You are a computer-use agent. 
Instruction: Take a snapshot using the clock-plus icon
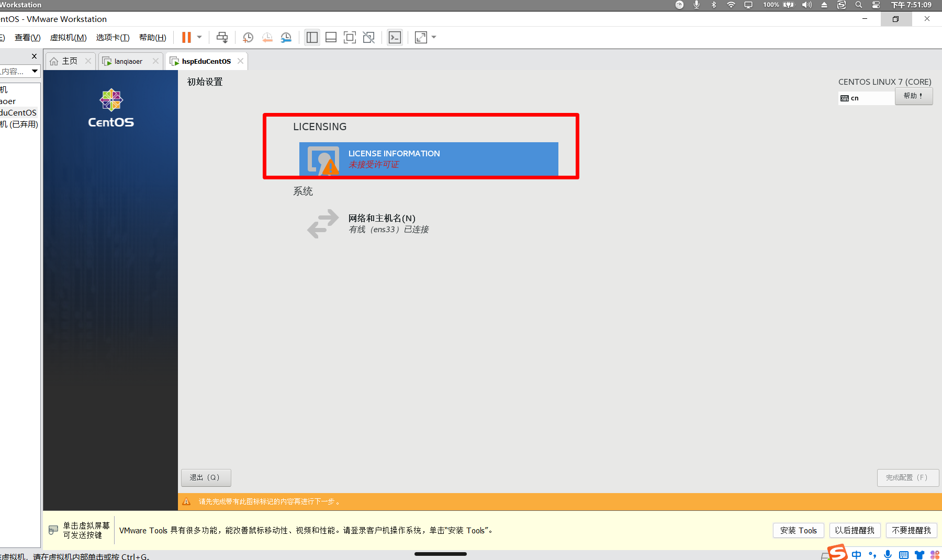248,38
